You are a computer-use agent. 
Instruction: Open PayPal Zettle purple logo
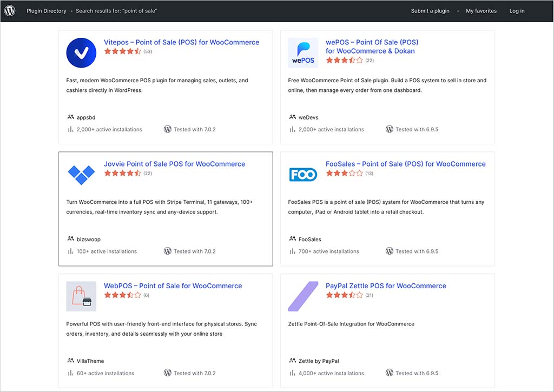coord(303,296)
